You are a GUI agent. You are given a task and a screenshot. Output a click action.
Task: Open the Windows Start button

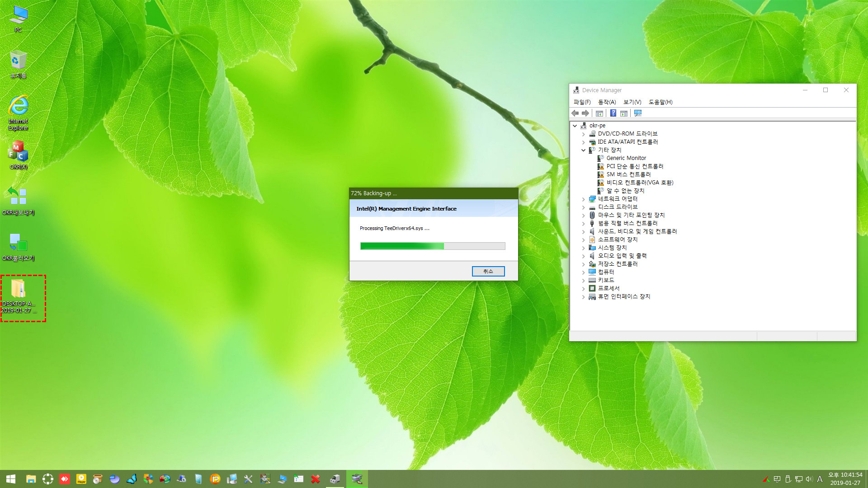(11, 479)
